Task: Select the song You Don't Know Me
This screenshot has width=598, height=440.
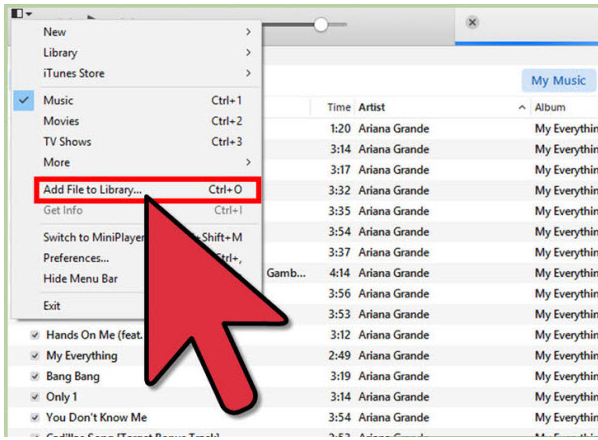Action: click(96, 418)
